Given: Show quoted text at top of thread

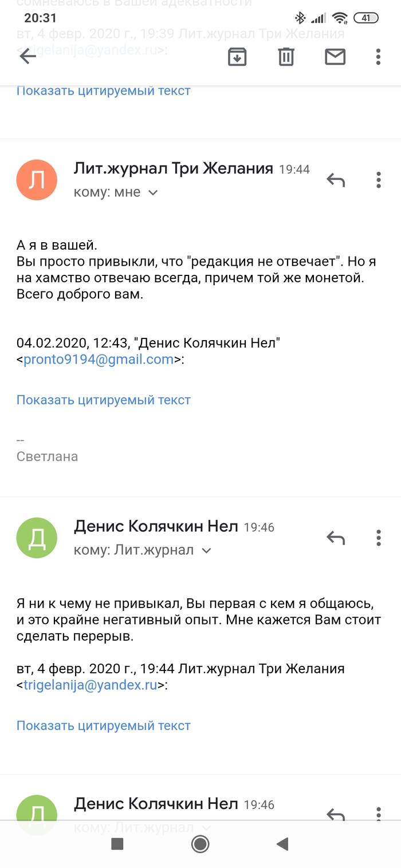Looking at the screenshot, I should [103, 90].
